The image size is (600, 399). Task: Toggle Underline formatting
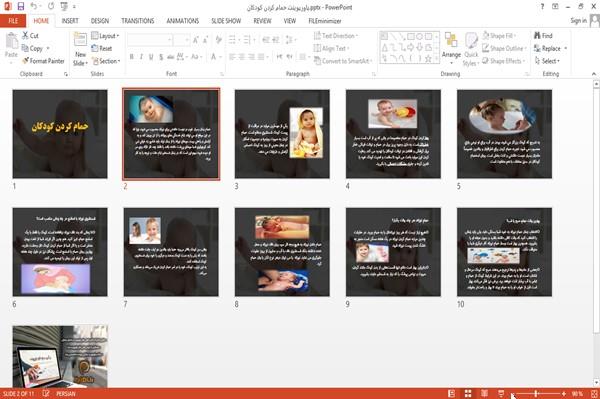pos(151,57)
